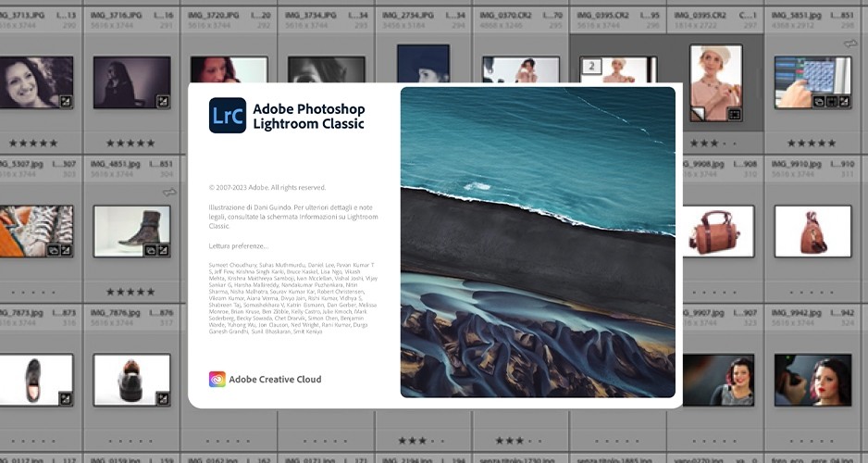Click file name IMG_9942.jpg

point(797,313)
